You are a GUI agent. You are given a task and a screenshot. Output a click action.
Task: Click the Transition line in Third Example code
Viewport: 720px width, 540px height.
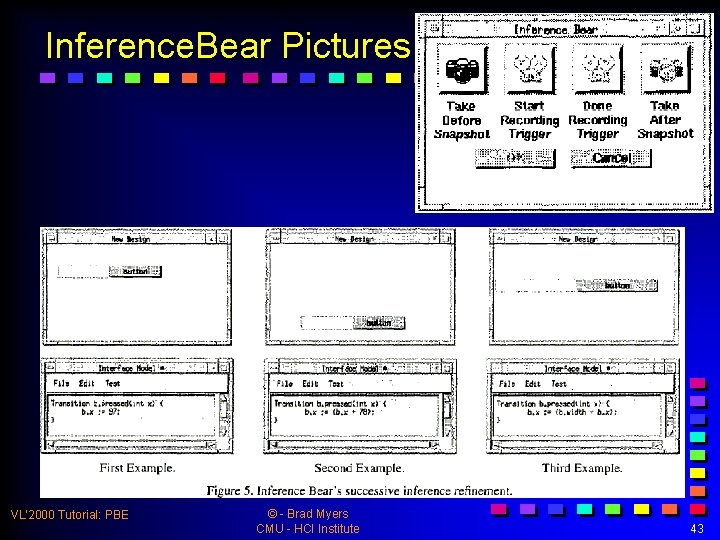(553, 404)
